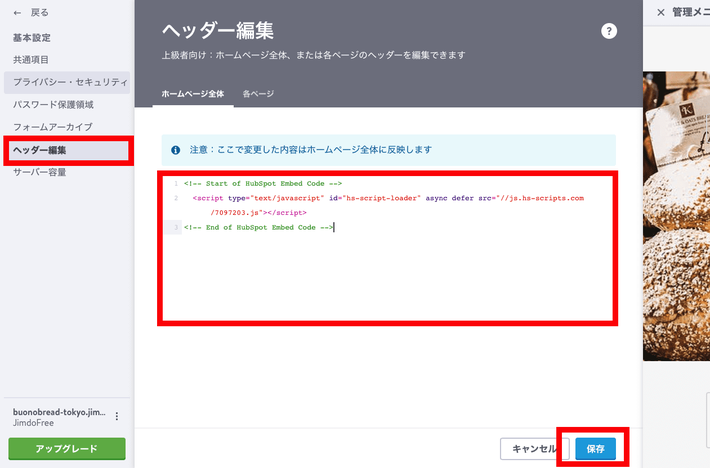Select パスワード保護領域 in the sidebar
Viewport: 710px width, 468px height.
[x=53, y=105]
